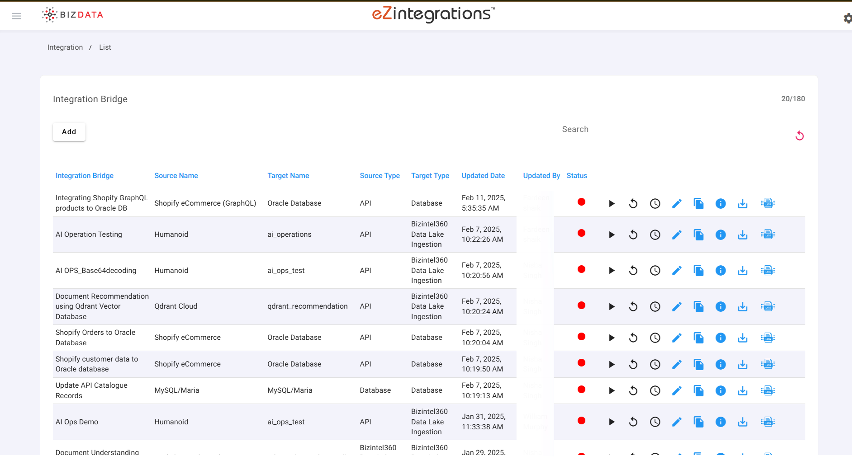Sort by Updated Date column header

click(x=483, y=176)
